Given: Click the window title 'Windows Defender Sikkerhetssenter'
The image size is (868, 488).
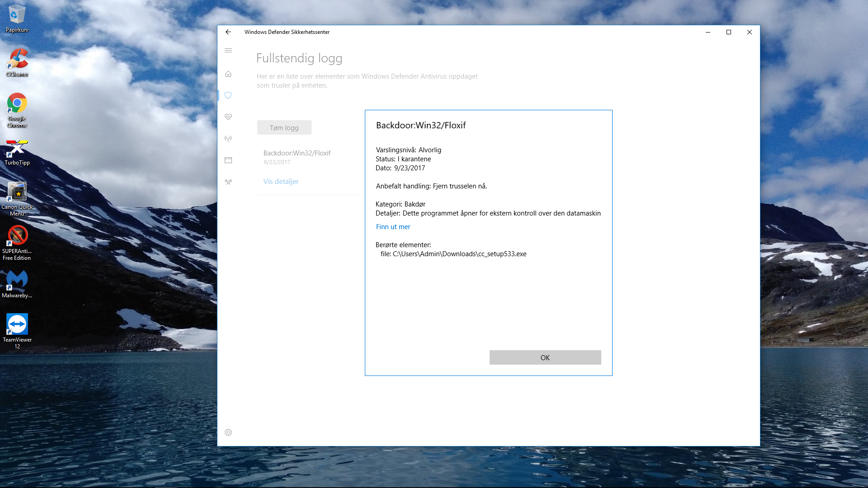Looking at the screenshot, I should [x=287, y=32].
